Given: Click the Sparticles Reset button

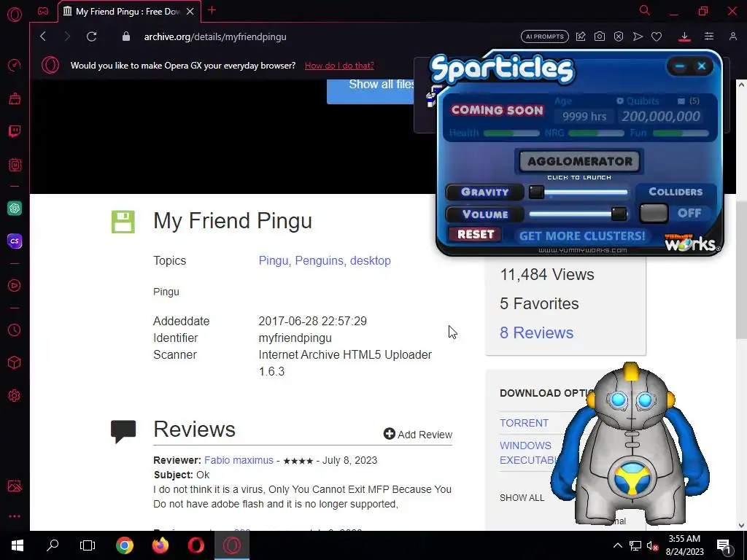Looking at the screenshot, I should click(x=476, y=234).
